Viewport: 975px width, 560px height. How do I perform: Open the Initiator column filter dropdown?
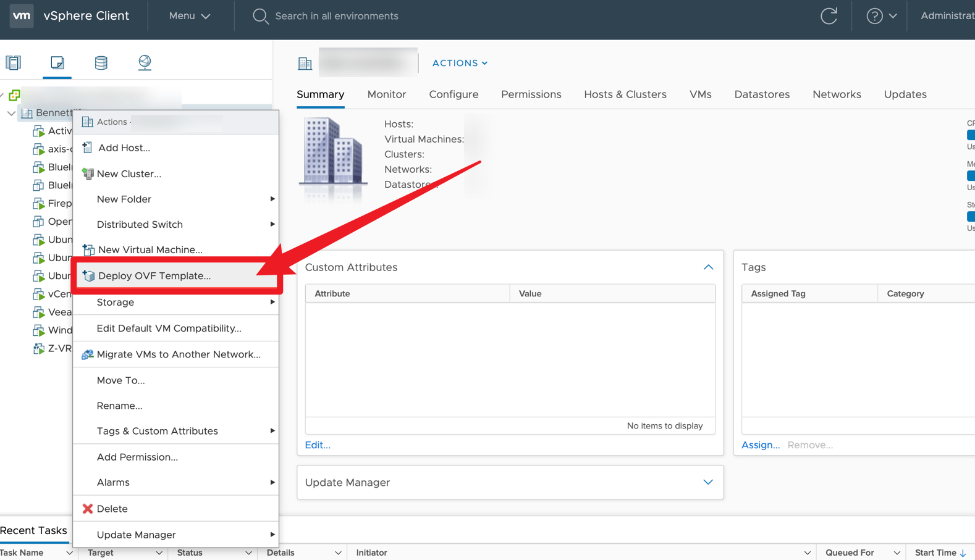807,553
